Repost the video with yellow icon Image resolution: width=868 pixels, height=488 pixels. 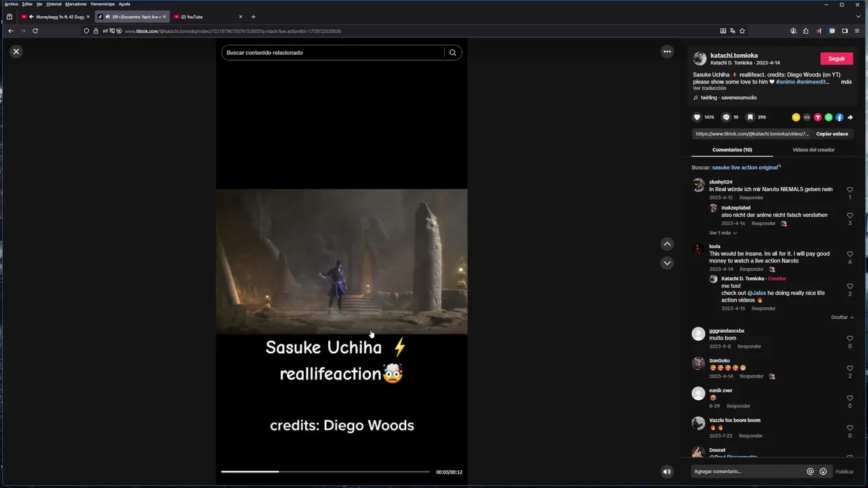(796, 117)
